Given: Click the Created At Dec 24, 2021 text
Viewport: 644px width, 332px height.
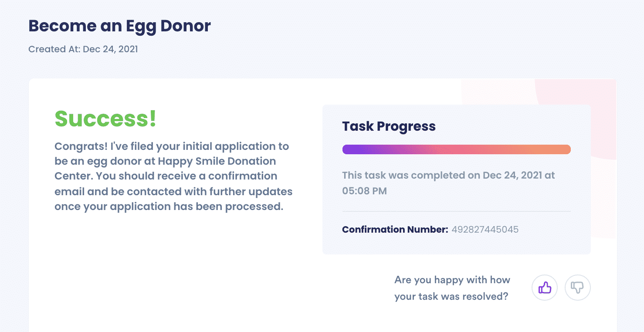Looking at the screenshot, I should [83, 49].
